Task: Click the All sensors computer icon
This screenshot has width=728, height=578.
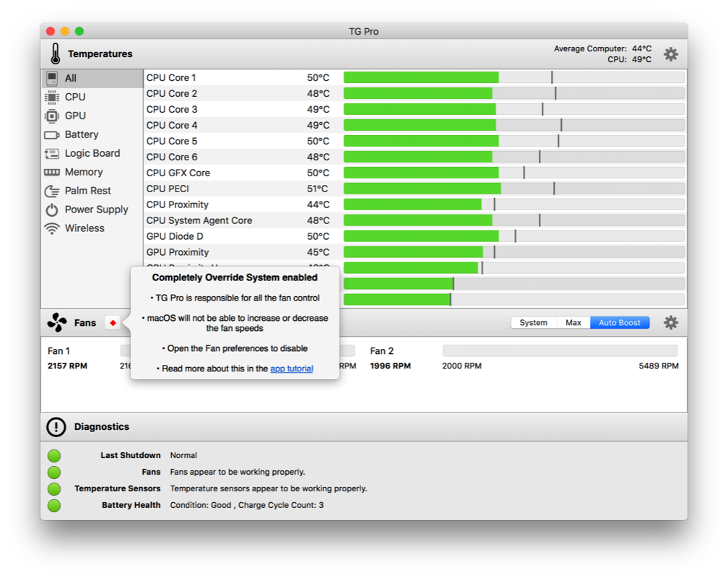Action: 52,78
